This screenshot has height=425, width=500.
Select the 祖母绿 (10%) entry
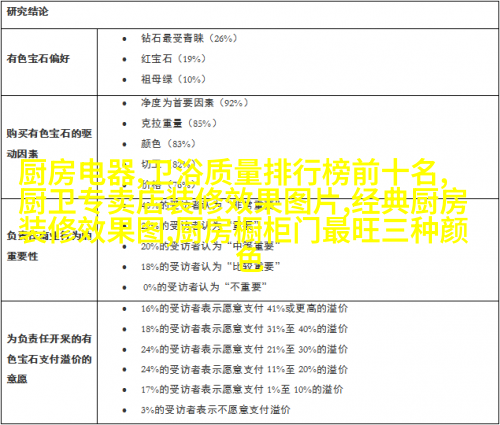coord(173,79)
